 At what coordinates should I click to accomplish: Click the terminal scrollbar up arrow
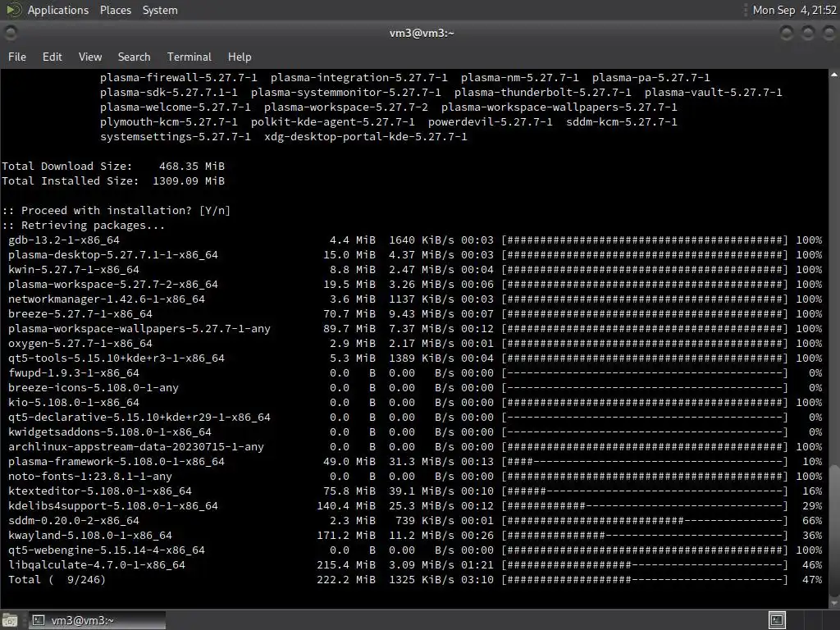[x=834, y=75]
